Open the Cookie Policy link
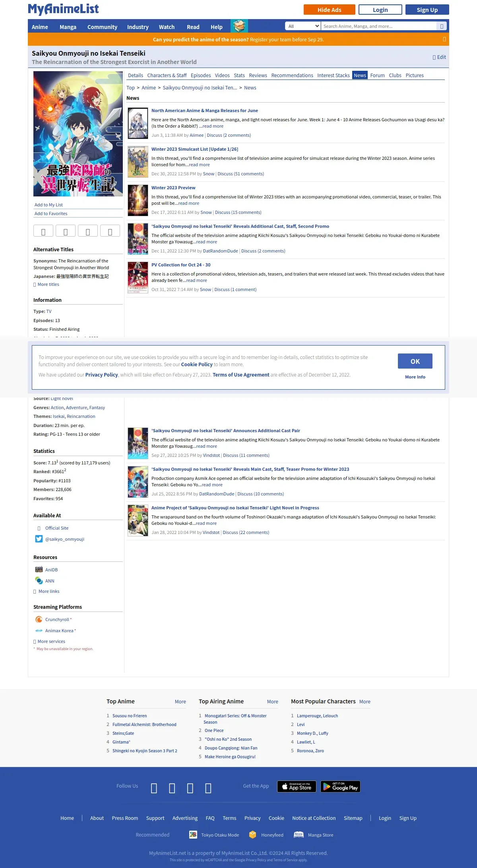 click(197, 364)
